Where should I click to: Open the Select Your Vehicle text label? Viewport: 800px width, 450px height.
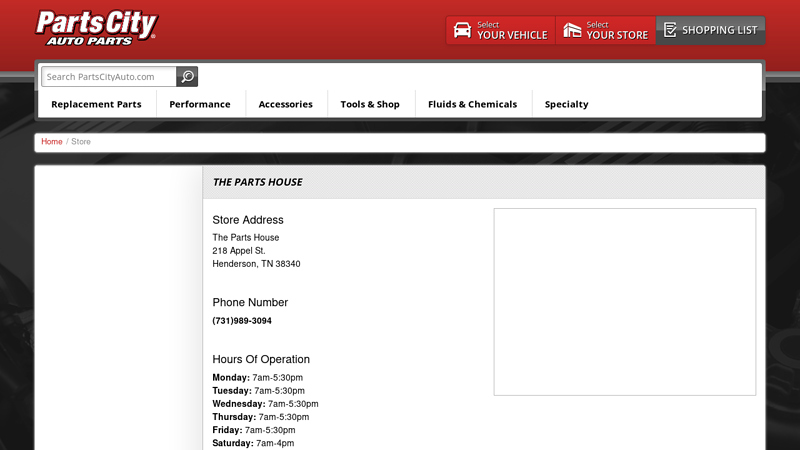512,31
